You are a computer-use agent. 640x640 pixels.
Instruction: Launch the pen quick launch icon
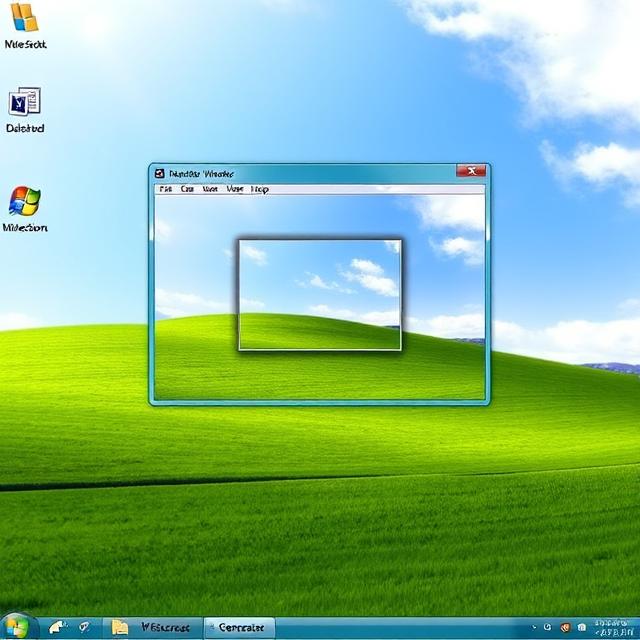pos(84,627)
